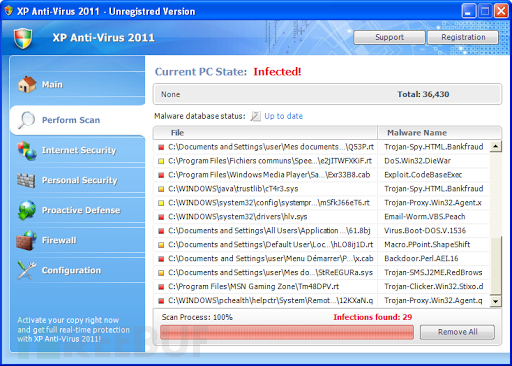Open the Support button

pos(389,37)
